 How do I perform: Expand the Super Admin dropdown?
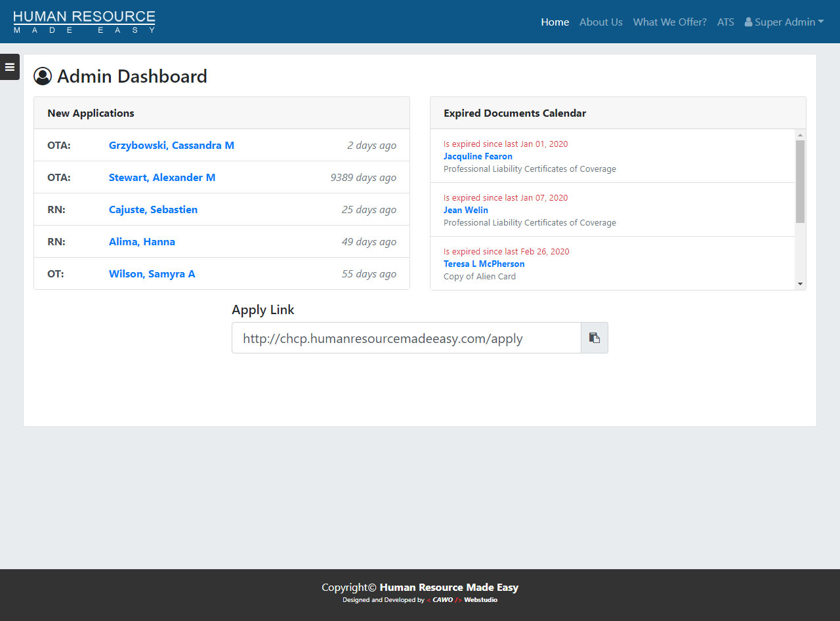click(x=784, y=22)
